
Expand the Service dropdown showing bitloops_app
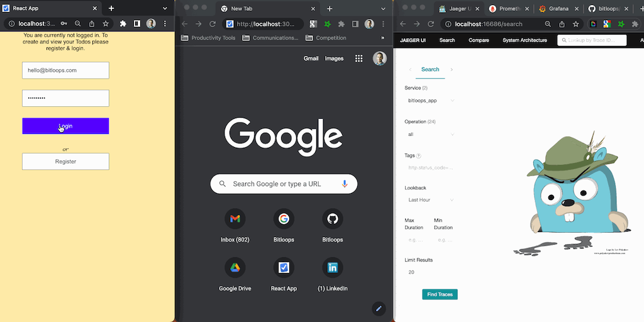[431, 101]
